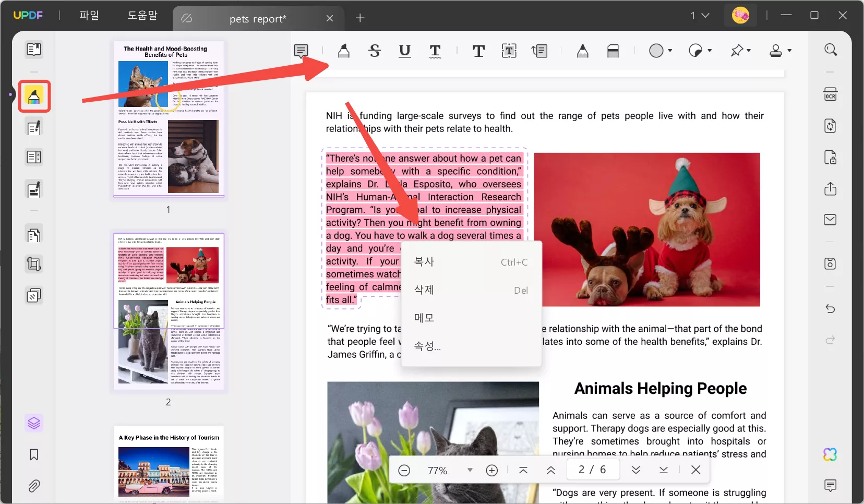Viewport: 864px width, 504px height.
Task: Go to next page arrow
Action: tap(636, 470)
